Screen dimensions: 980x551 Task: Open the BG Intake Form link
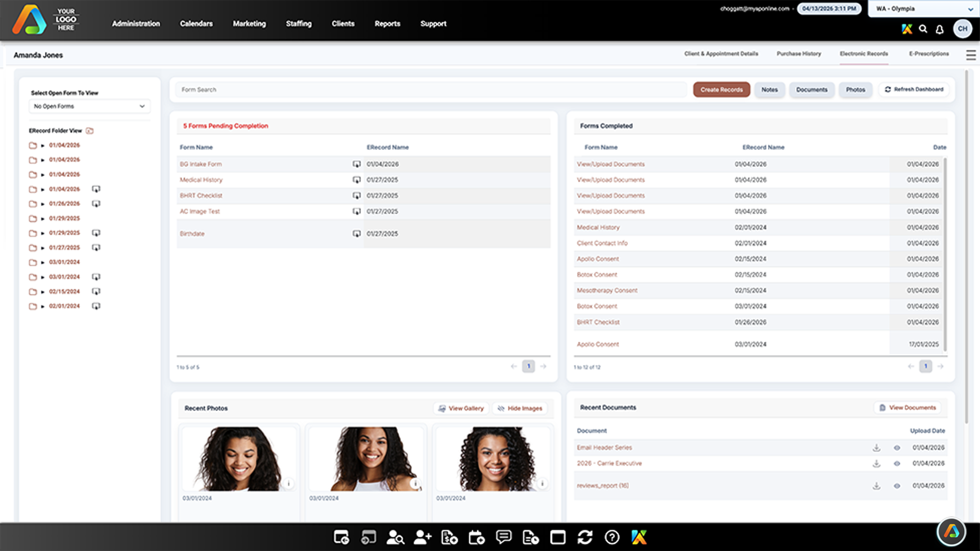[201, 164]
